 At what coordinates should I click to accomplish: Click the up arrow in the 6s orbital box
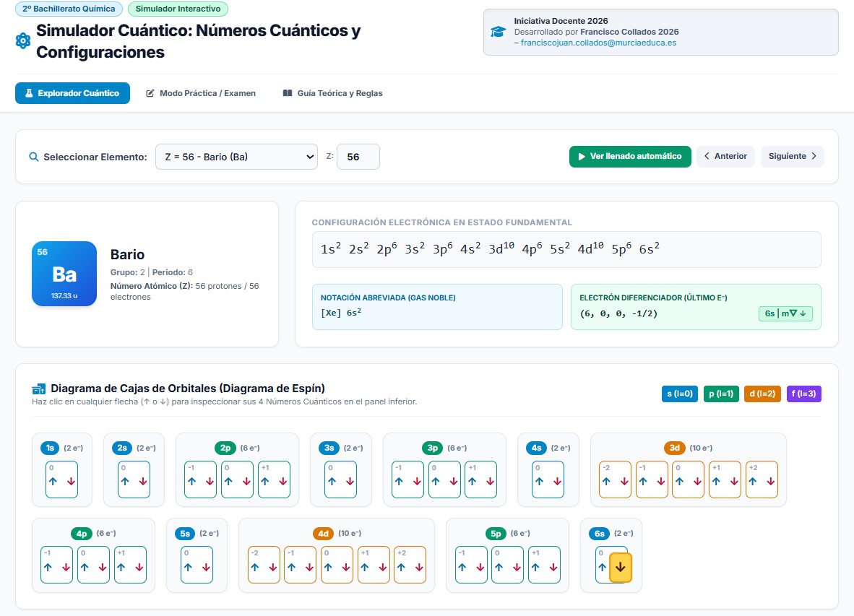603,566
